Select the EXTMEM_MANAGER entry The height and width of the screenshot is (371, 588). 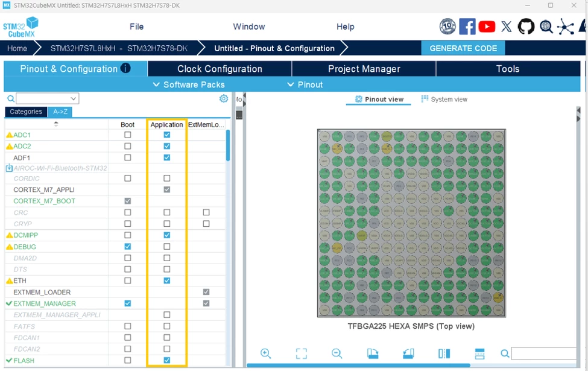coord(45,303)
